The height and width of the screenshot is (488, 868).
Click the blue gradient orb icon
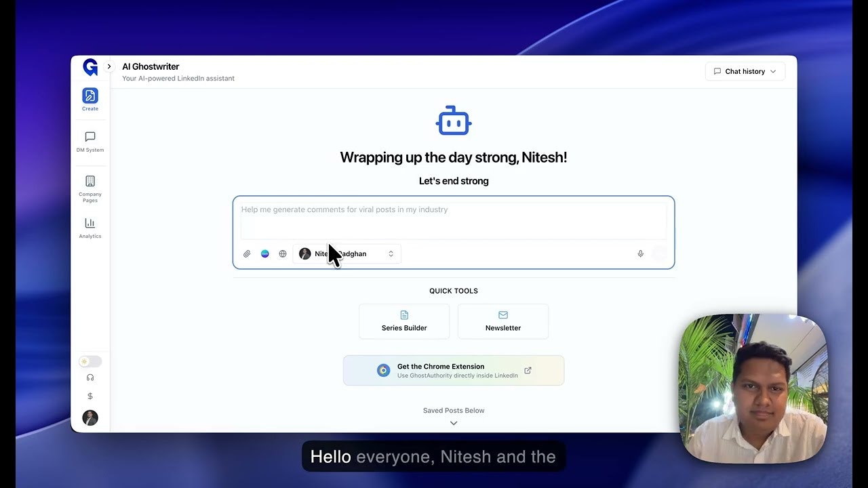265,253
